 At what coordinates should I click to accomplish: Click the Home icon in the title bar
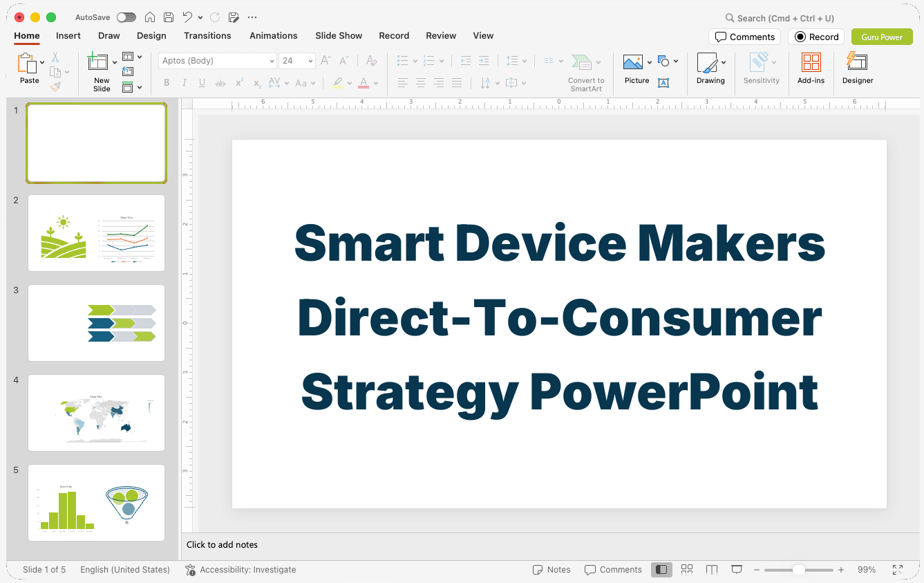click(149, 17)
